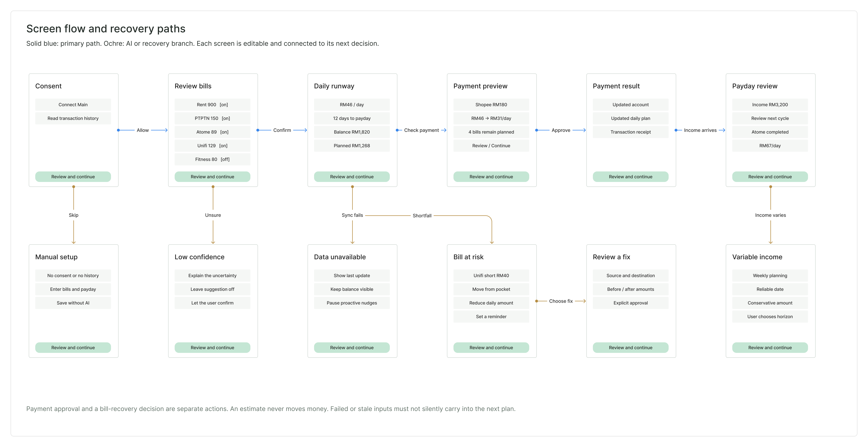The height and width of the screenshot is (447, 868).
Task: Open the Transaction receipt row
Action: click(630, 132)
